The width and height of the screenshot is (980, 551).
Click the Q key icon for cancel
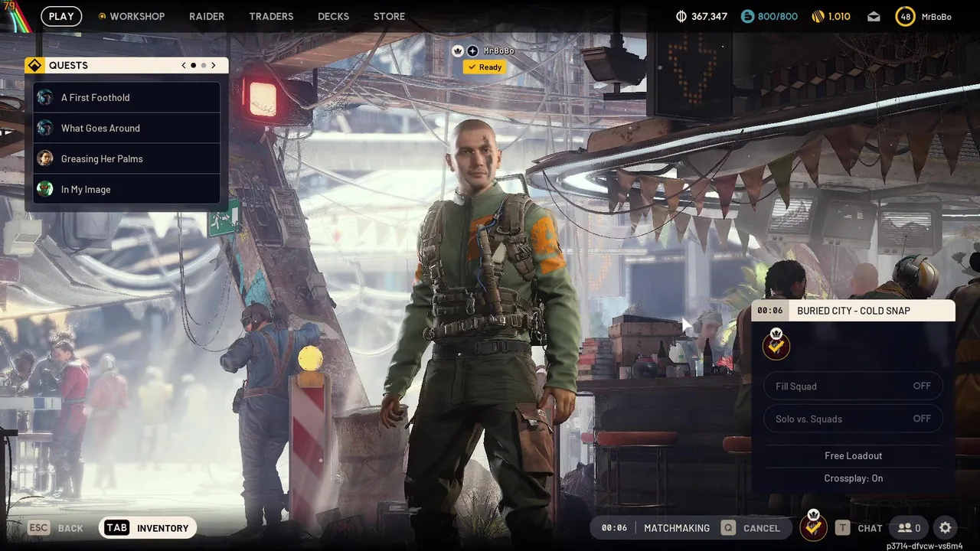pos(728,528)
